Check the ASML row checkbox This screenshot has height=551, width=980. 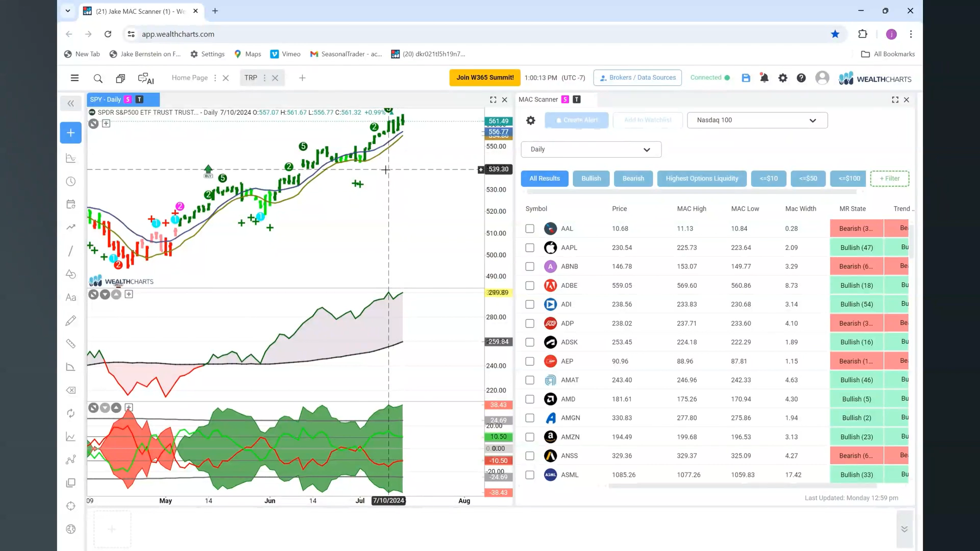click(530, 475)
